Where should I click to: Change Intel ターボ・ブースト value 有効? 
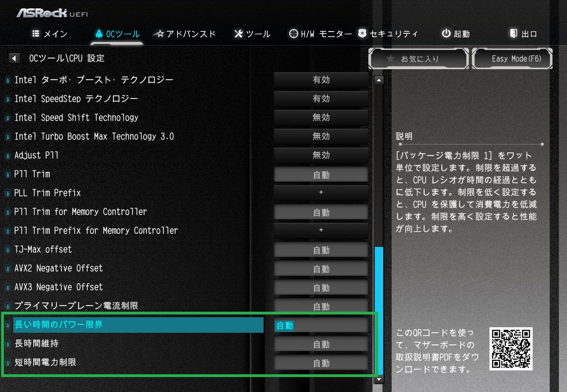click(321, 80)
